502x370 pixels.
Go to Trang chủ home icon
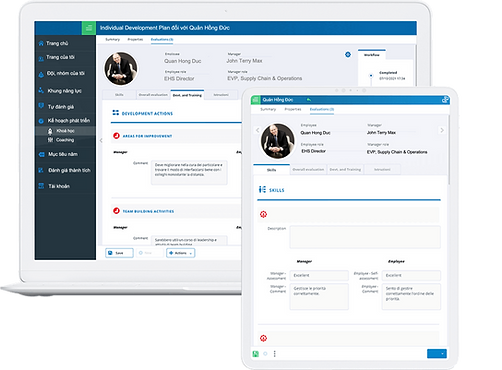pyautogui.click(x=41, y=43)
